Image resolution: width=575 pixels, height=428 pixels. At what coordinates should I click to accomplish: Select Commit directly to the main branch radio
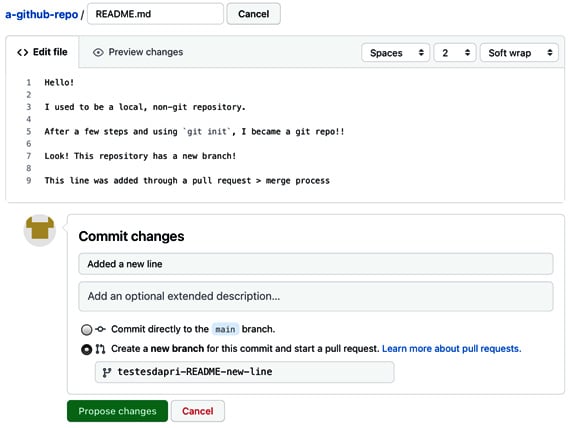click(x=87, y=330)
